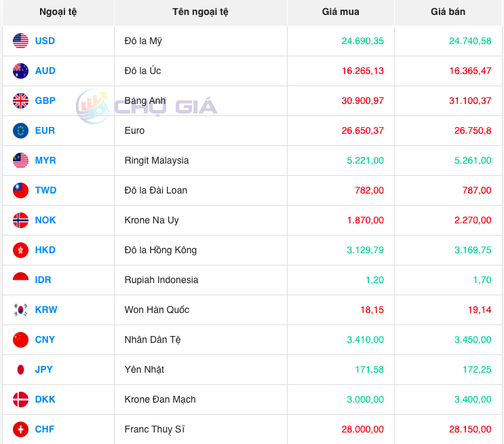Click the Giá mua column header
The image size is (504, 444).
[341, 12]
